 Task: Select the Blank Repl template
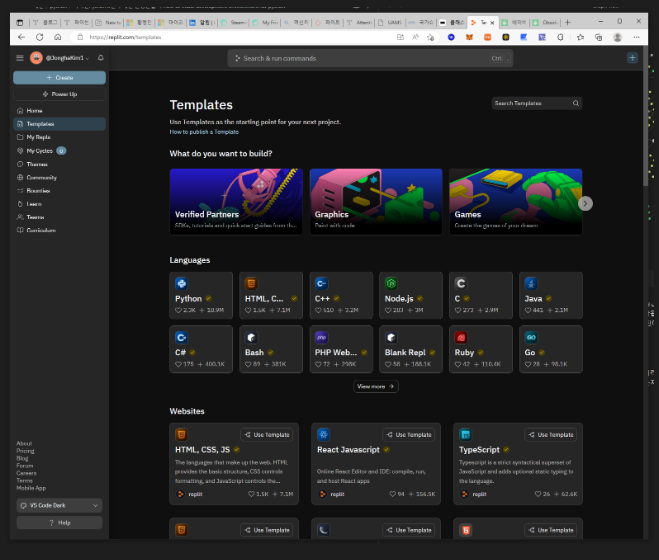pos(411,349)
